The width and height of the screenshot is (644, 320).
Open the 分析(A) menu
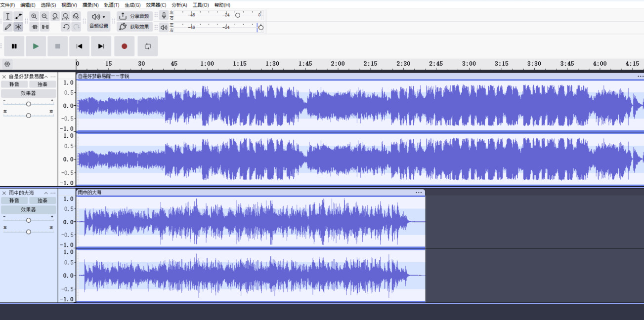click(179, 5)
